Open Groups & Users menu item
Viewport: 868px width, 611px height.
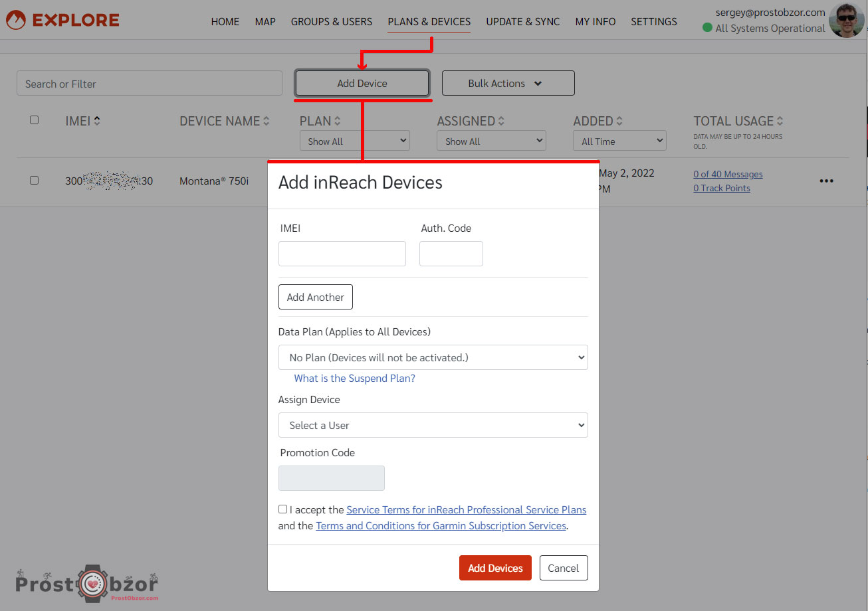(x=331, y=22)
